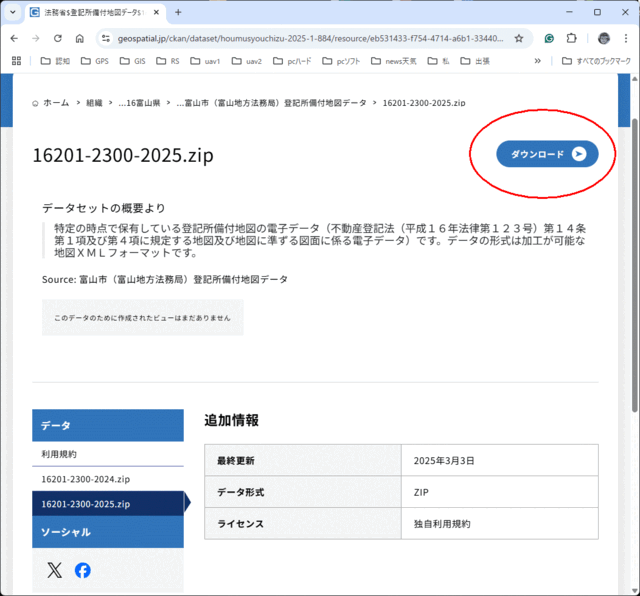Reload the page

(58, 38)
